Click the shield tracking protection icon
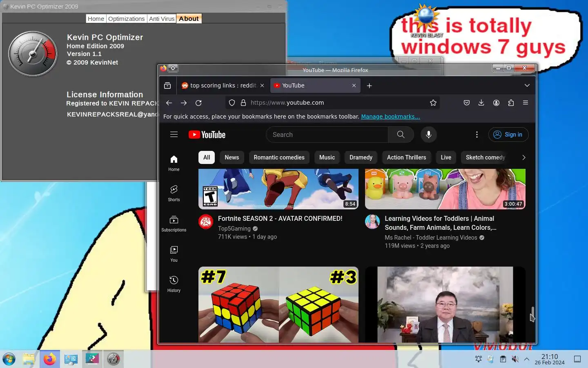 pyautogui.click(x=232, y=103)
